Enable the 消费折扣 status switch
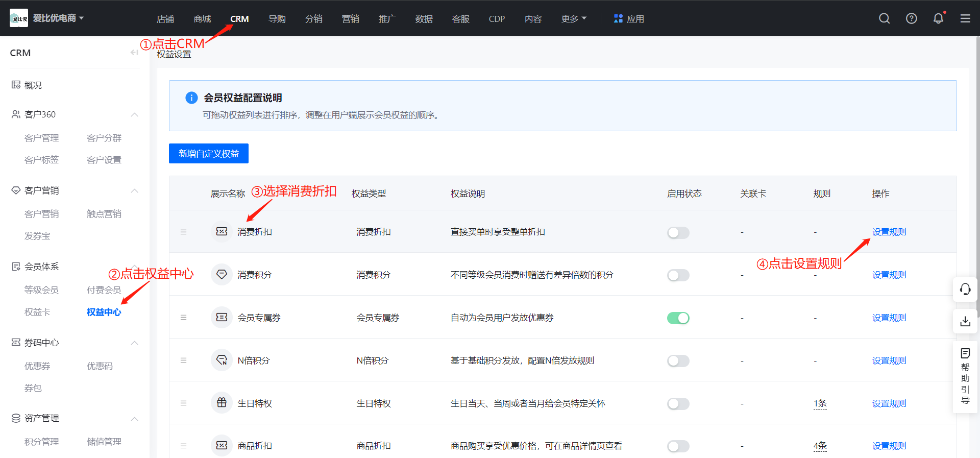Image resolution: width=980 pixels, height=458 pixels. 678,233
